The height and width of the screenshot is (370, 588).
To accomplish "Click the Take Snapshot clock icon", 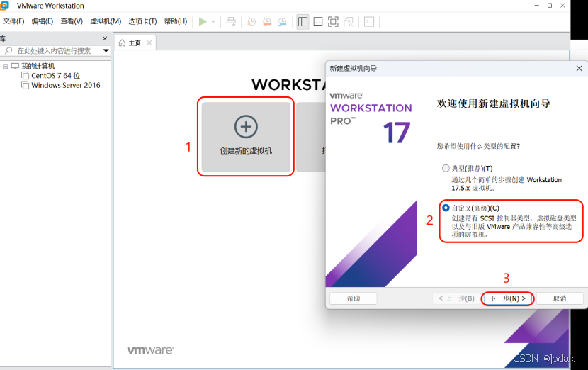I will pos(251,22).
